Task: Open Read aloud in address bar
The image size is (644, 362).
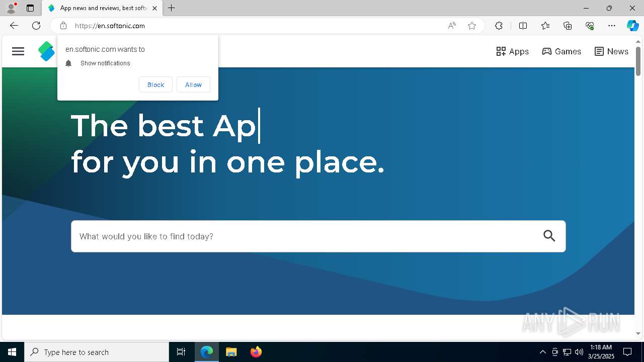Action: [452, 26]
